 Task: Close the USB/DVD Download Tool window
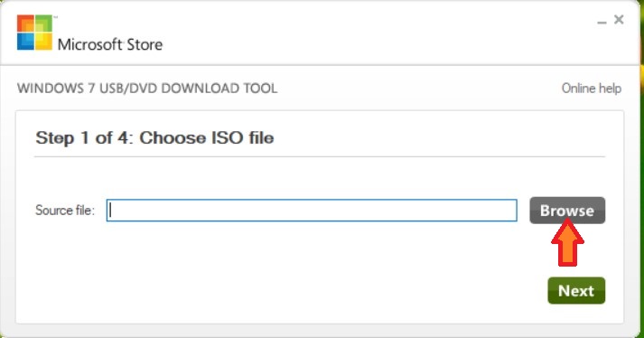pyautogui.click(x=619, y=19)
